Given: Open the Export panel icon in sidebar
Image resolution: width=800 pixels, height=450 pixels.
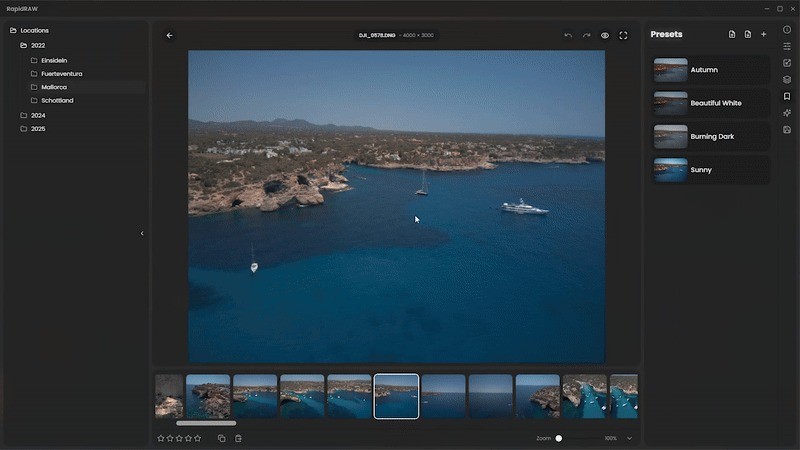Looking at the screenshot, I should pyautogui.click(x=787, y=130).
